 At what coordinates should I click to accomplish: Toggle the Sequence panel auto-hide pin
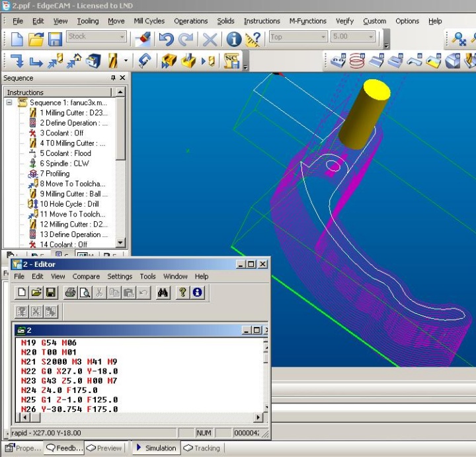click(x=113, y=78)
